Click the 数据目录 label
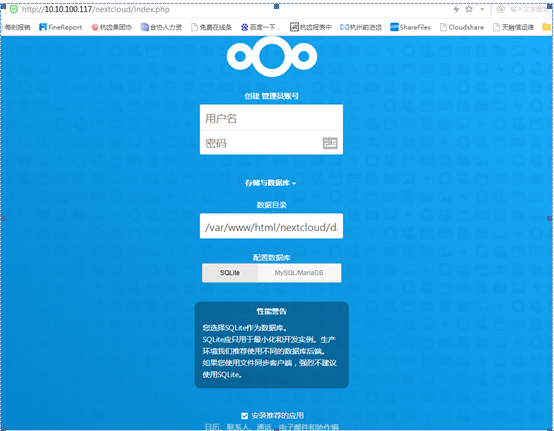This screenshot has height=431, width=554. tap(271, 205)
